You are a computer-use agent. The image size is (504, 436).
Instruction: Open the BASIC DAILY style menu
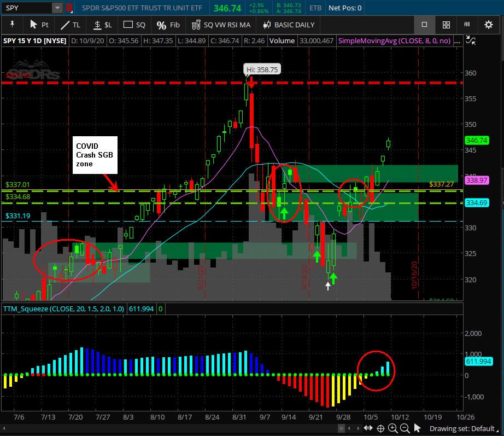(x=289, y=25)
